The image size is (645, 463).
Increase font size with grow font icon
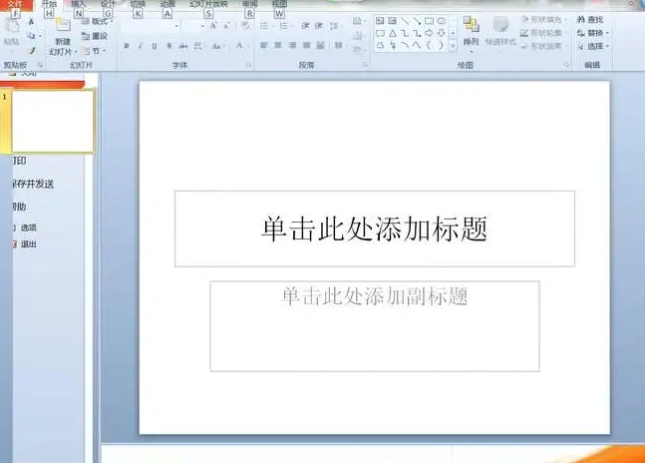(213, 26)
